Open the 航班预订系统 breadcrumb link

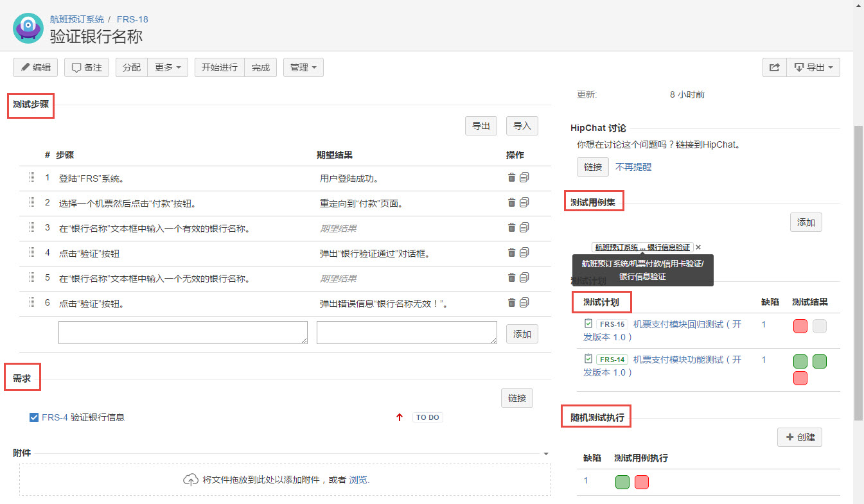click(x=77, y=19)
